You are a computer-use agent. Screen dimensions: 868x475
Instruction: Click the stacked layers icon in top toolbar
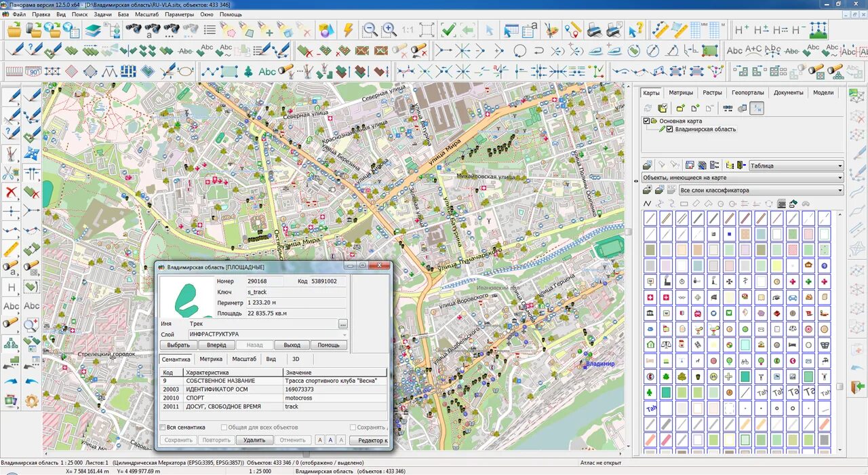[x=93, y=30]
